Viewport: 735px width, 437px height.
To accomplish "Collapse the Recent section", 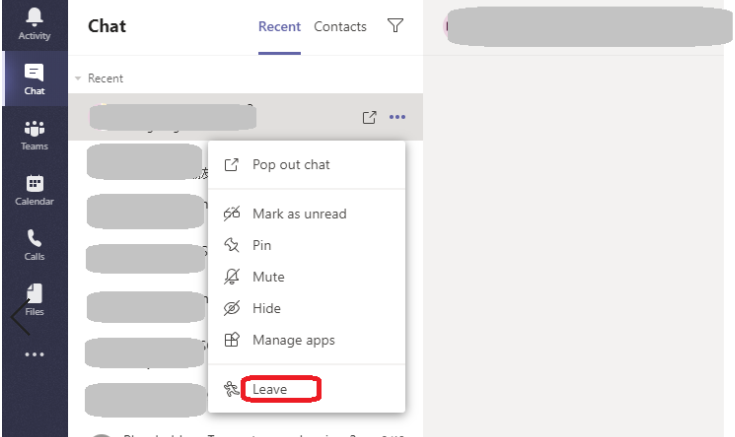I will (x=78, y=78).
